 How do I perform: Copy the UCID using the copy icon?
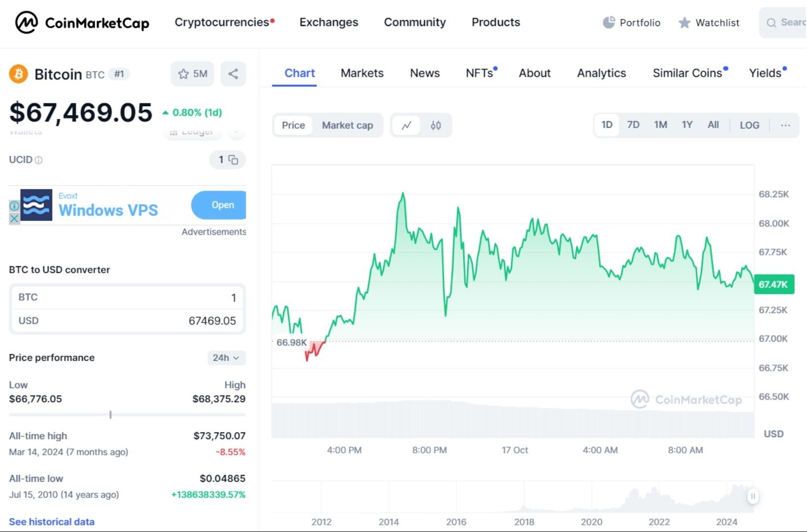coord(234,160)
